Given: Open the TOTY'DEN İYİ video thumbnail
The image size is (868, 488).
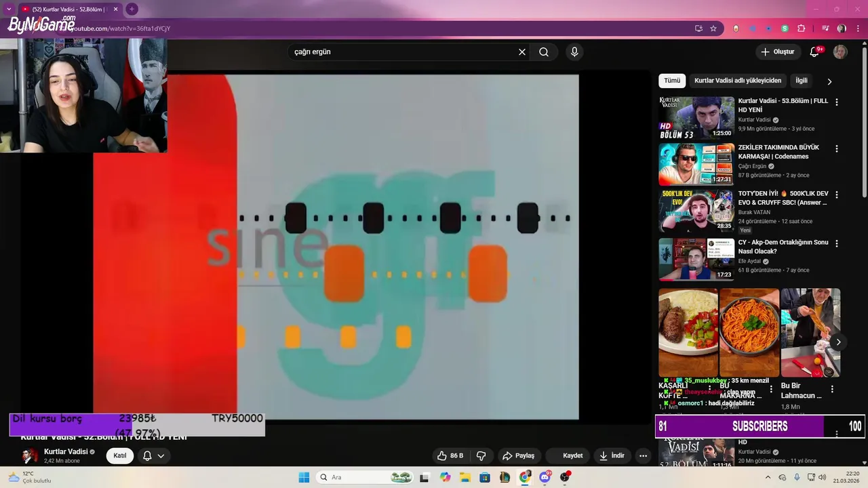Looking at the screenshot, I should (696, 210).
